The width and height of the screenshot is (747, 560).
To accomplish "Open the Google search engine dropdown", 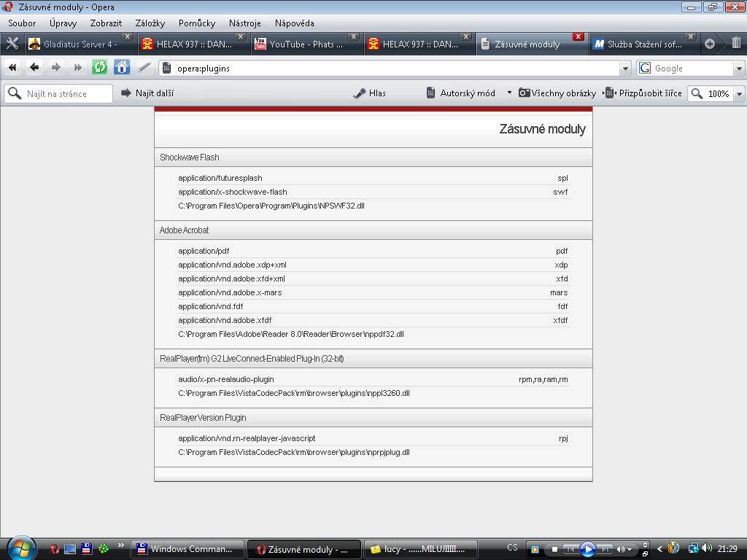I will [x=740, y=69].
